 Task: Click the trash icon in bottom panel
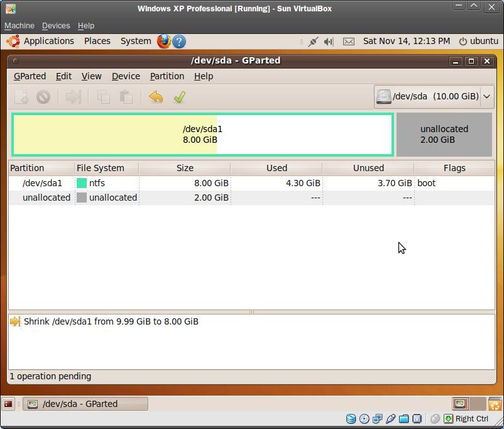495,404
